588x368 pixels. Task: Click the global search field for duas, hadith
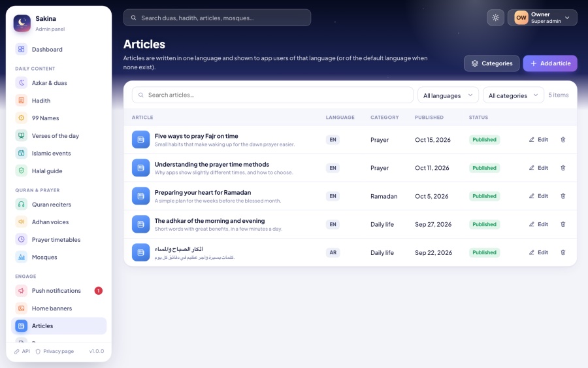pyautogui.click(x=217, y=18)
